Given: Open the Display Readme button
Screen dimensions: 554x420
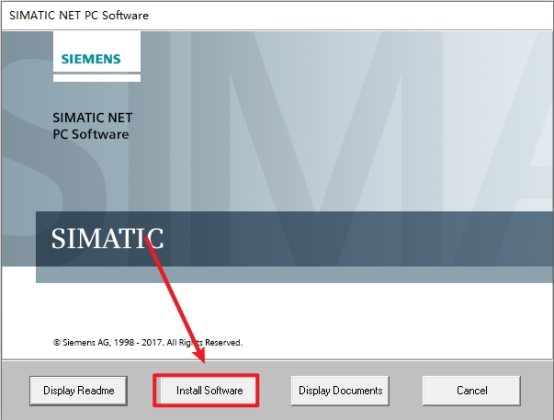Looking at the screenshot, I should [x=78, y=390].
